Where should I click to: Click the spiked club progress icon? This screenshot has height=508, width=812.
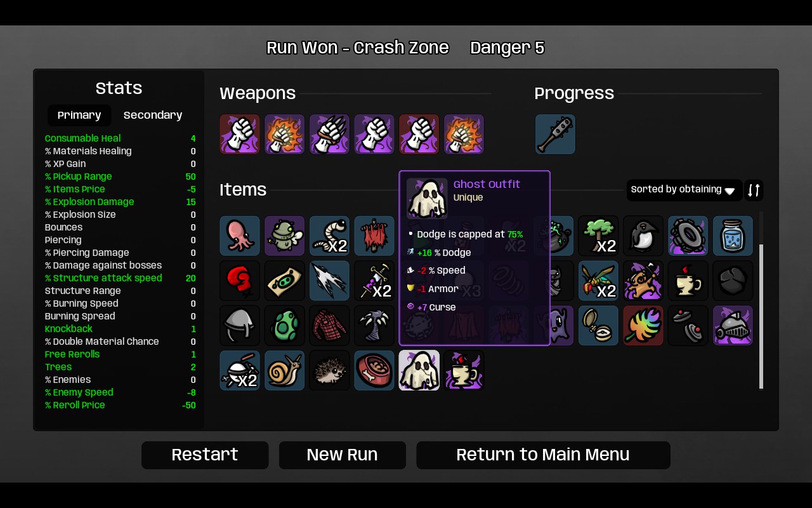[x=555, y=134]
